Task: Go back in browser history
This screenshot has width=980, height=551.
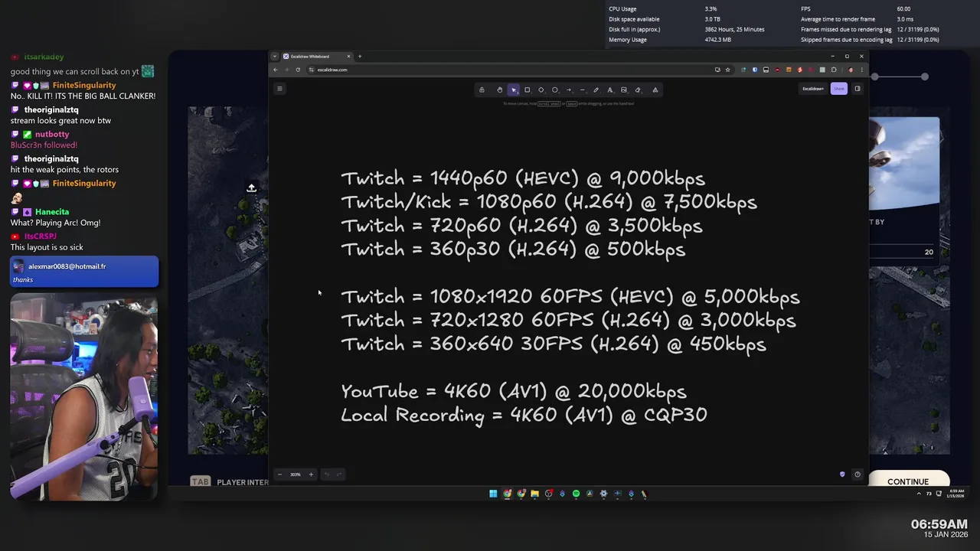Action: click(x=276, y=70)
